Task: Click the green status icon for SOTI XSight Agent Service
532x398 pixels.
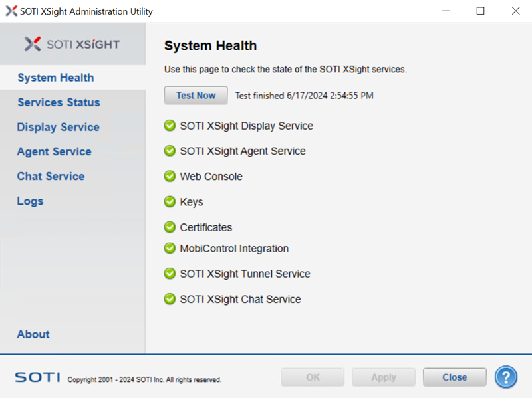Action: click(x=170, y=151)
